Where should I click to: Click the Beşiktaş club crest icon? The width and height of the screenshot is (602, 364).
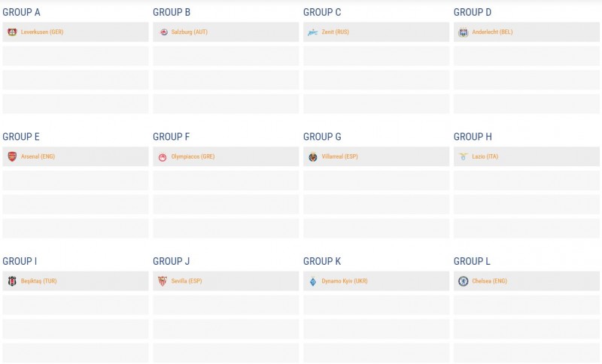pos(12,281)
